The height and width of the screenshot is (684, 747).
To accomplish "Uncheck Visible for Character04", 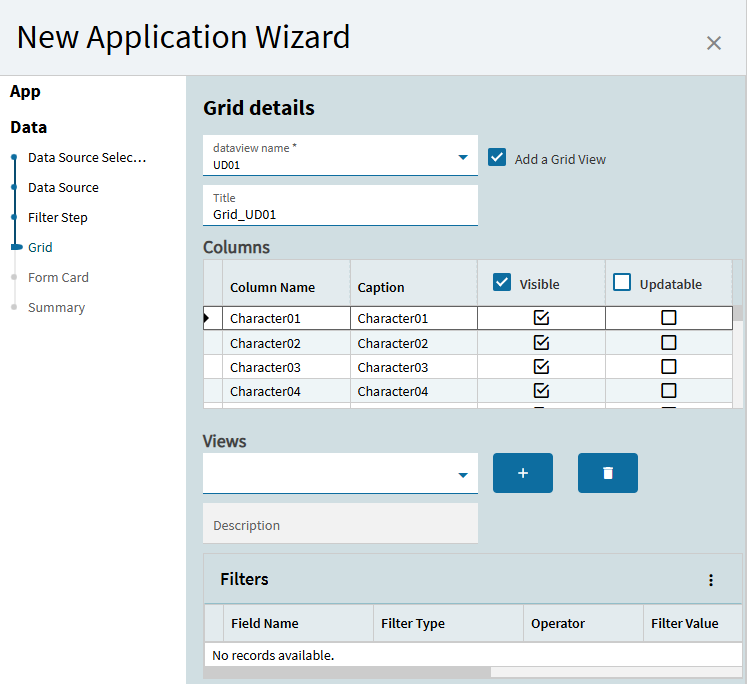I will coord(541,391).
